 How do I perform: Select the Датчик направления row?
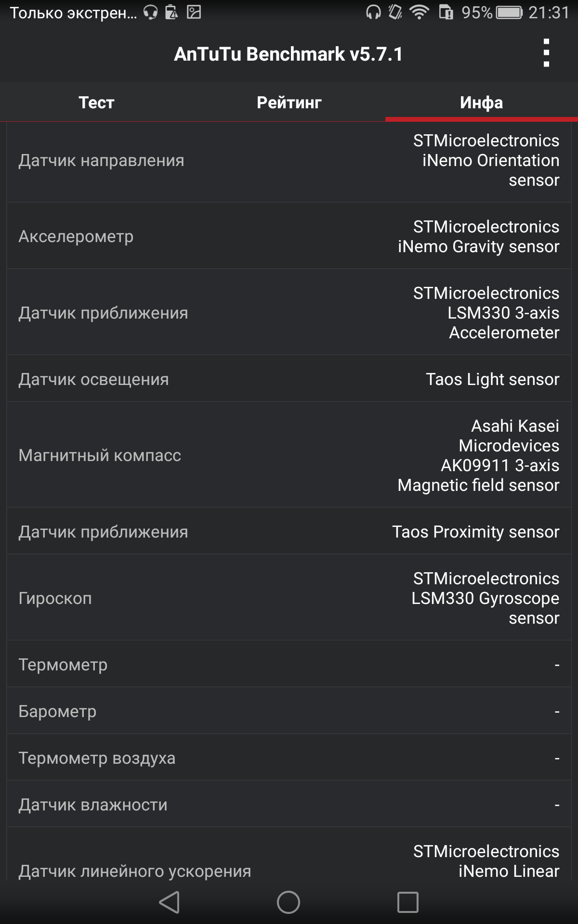click(289, 162)
